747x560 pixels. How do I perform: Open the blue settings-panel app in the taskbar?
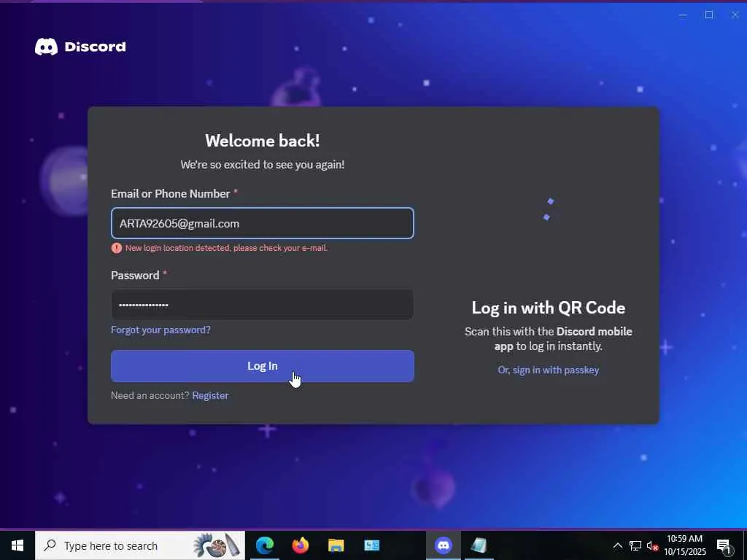point(371,545)
